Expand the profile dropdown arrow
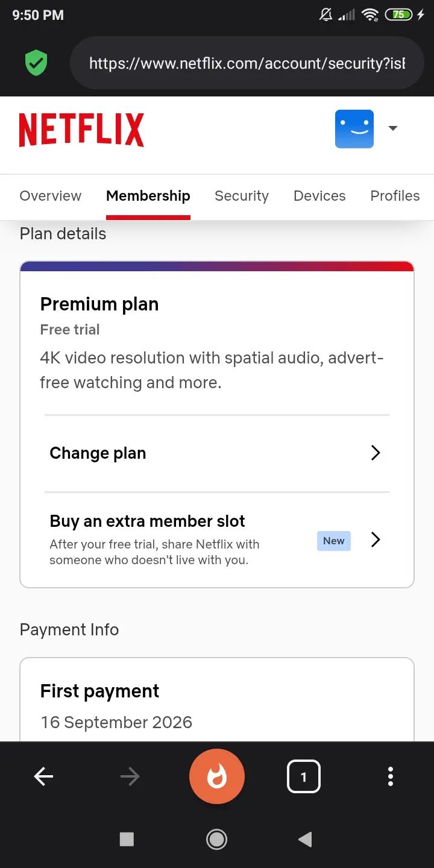The image size is (434, 868). click(393, 128)
